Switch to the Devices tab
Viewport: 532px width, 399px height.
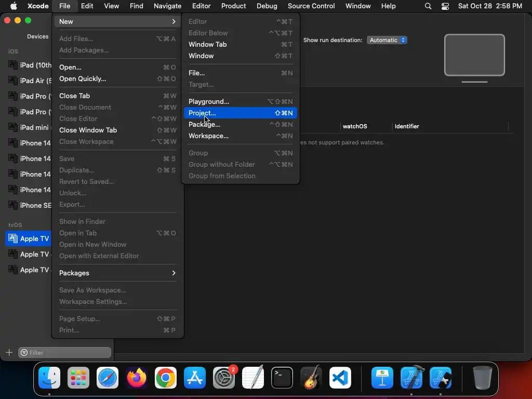(x=37, y=36)
